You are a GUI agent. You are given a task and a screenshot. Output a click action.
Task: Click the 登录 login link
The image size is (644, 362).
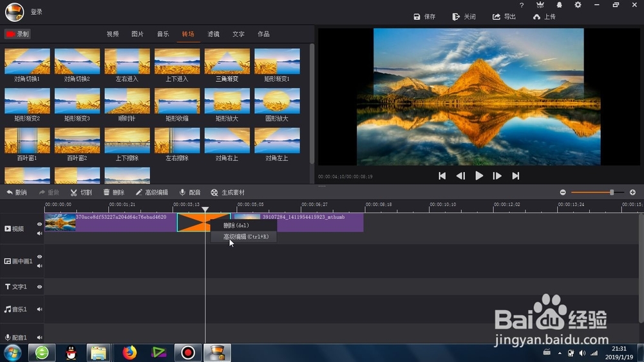(37, 12)
